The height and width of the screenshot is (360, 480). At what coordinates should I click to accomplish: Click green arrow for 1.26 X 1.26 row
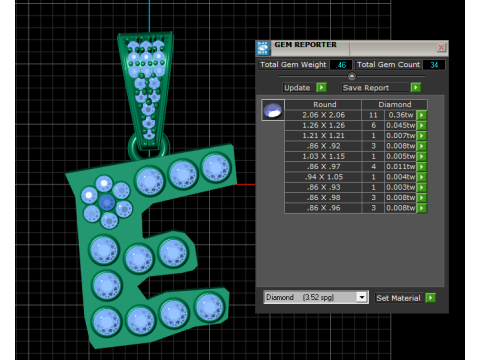coord(422,126)
